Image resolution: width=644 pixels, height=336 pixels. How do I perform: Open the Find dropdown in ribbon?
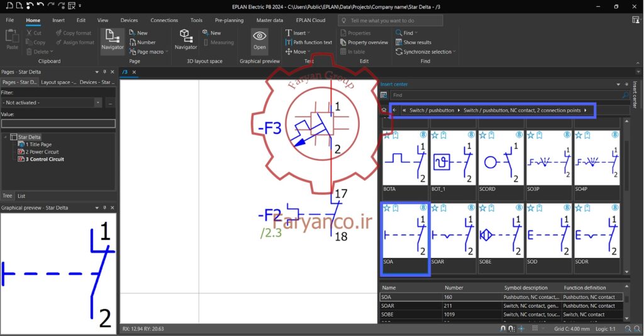coord(406,33)
